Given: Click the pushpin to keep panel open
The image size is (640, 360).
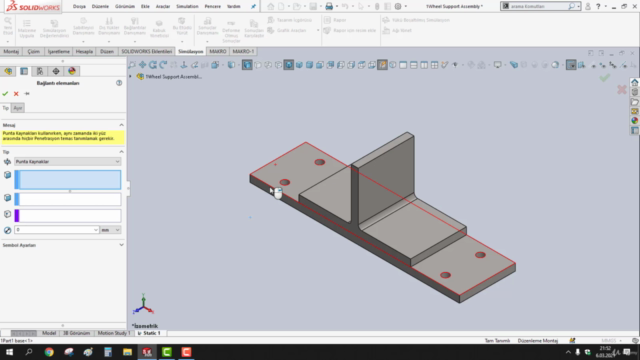Looking at the screenshot, I should point(27,93).
